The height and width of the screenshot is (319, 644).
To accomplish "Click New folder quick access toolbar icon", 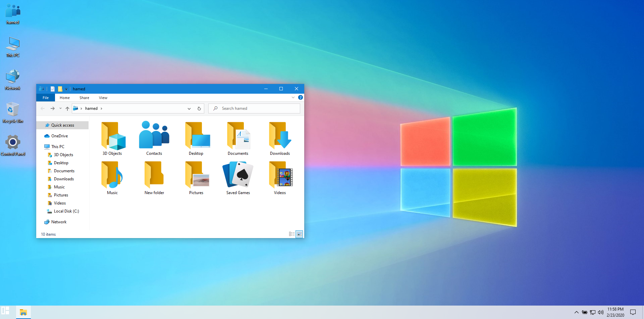I will tap(60, 89).
